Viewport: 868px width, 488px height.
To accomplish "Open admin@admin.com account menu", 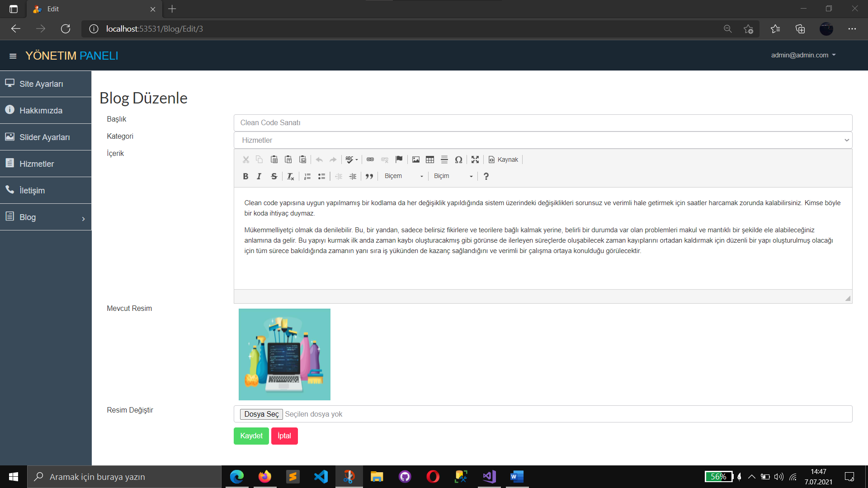I will point(803,55).
